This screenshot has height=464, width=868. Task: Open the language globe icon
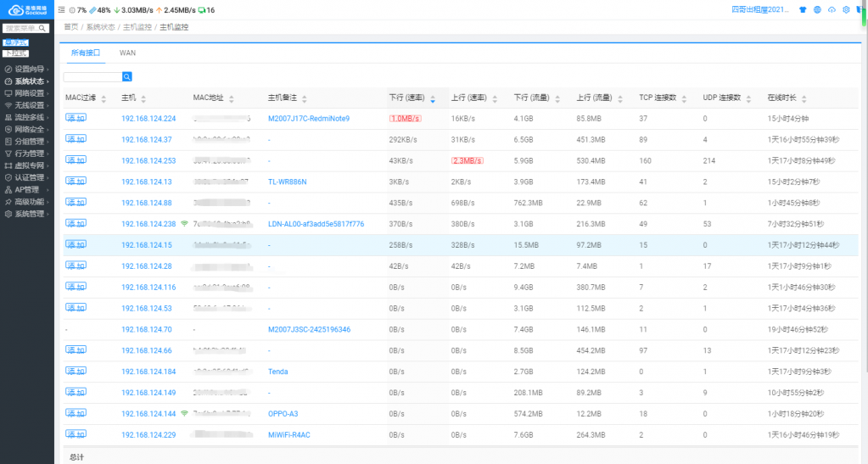click(x=817, y=10)
